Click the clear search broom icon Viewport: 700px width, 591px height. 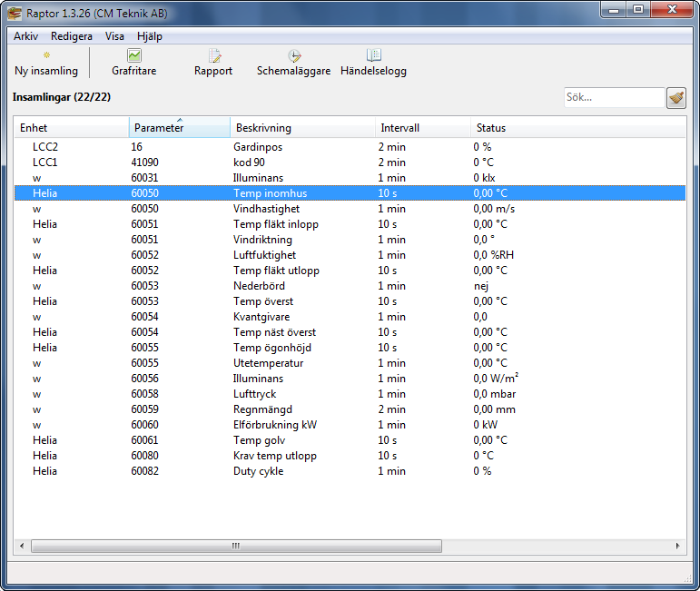[676, 98]
